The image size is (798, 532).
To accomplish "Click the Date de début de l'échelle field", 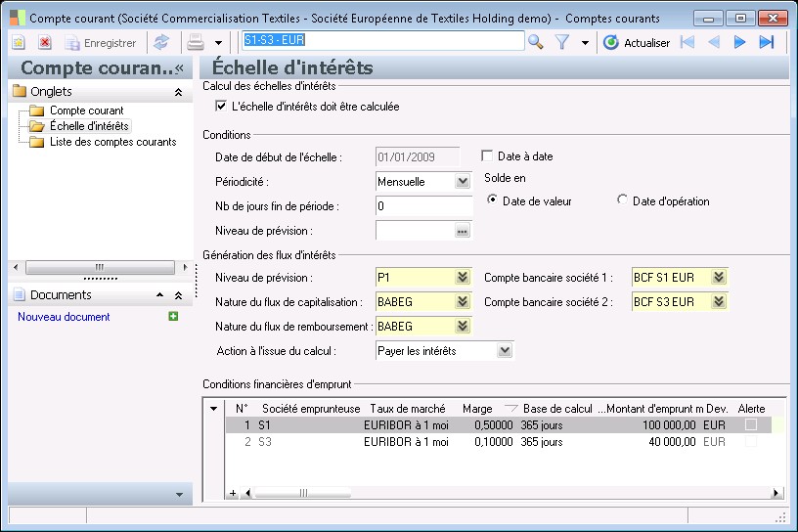I will [x=418, y=156].
